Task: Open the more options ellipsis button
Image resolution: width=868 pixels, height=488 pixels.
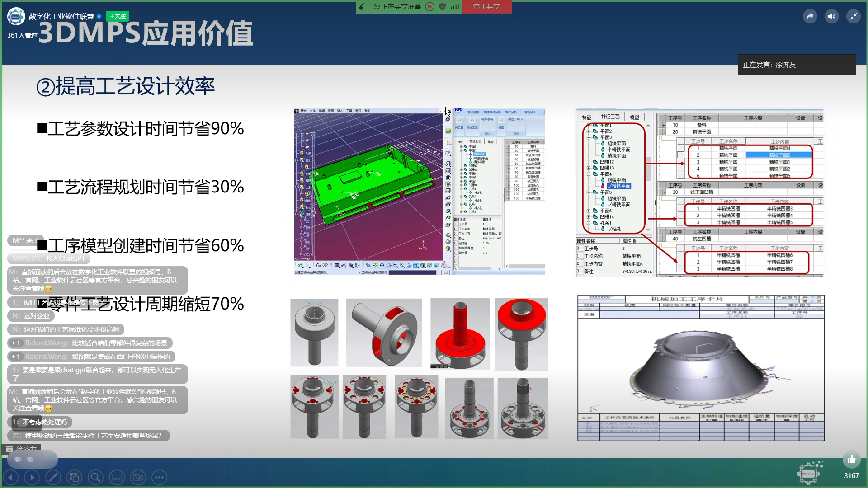Action: 159,477
